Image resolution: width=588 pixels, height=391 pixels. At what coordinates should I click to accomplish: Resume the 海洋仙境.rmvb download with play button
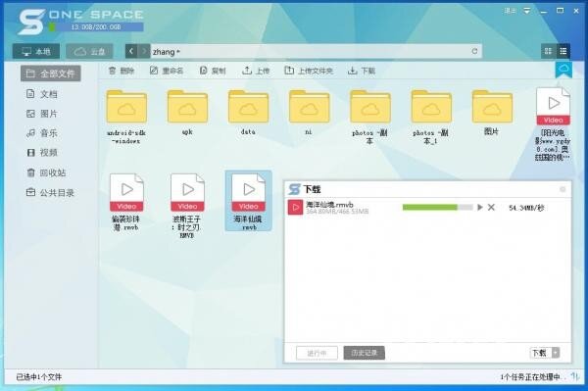[479, 208]
